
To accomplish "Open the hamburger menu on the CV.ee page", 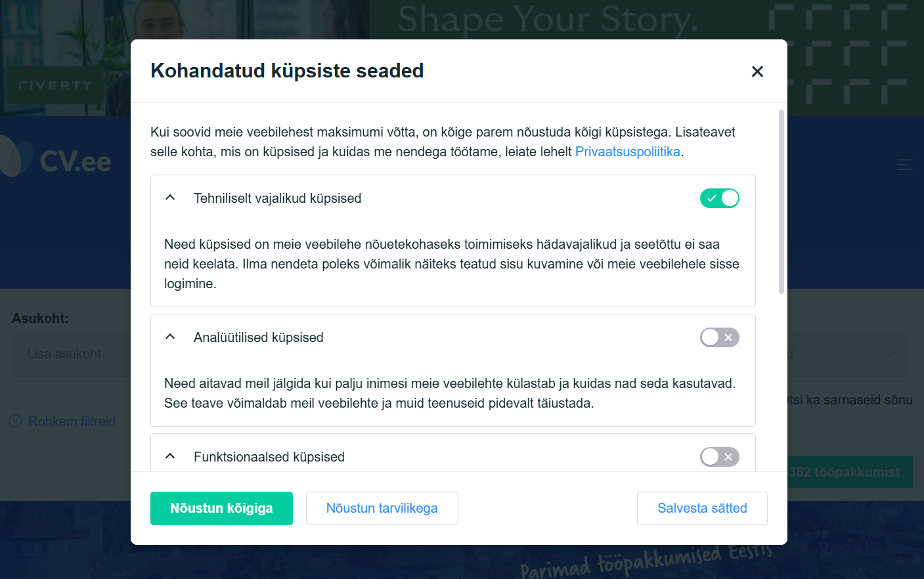I will point(906,165).
